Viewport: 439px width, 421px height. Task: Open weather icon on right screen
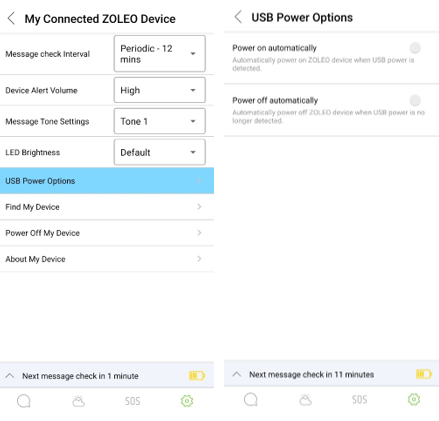(x=305, y=399)
